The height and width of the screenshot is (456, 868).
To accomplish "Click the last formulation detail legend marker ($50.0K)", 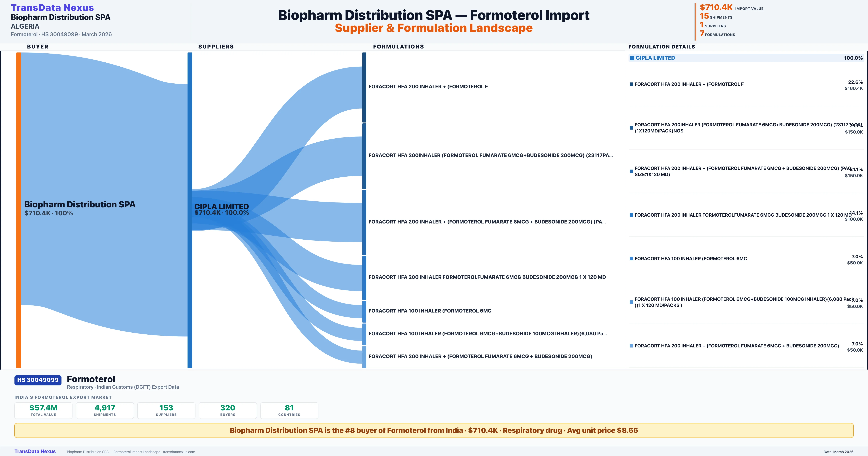I will (631, 346).
